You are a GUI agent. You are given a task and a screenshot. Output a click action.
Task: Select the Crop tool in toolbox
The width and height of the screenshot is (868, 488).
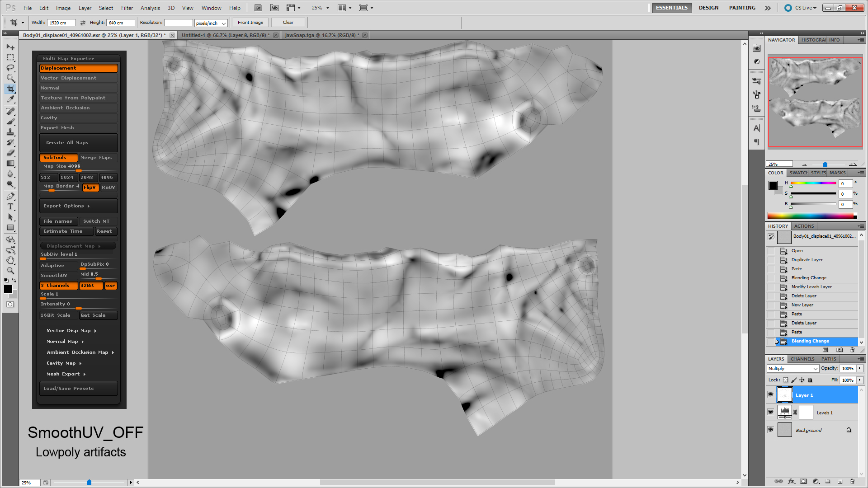[x=10, y=89]
